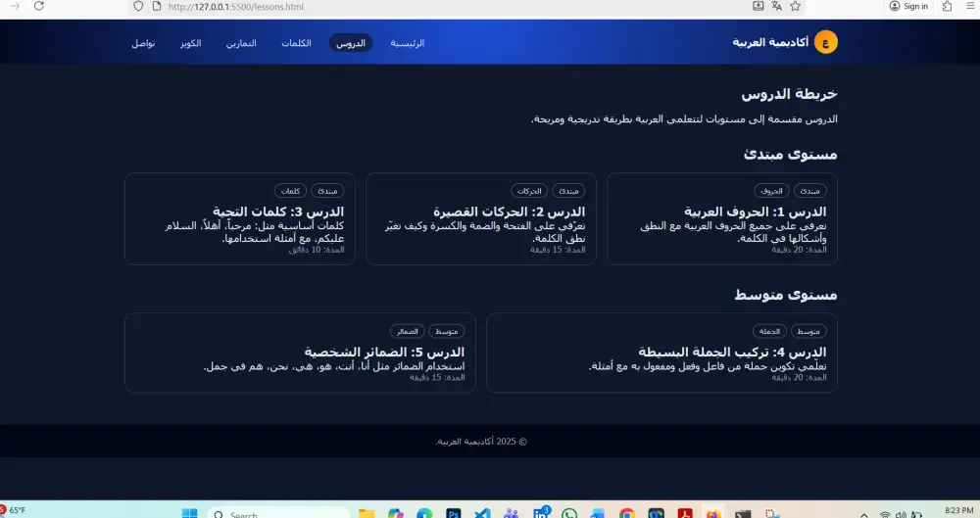Open the Terminal from the taskbar

click(x=743, y=514)
